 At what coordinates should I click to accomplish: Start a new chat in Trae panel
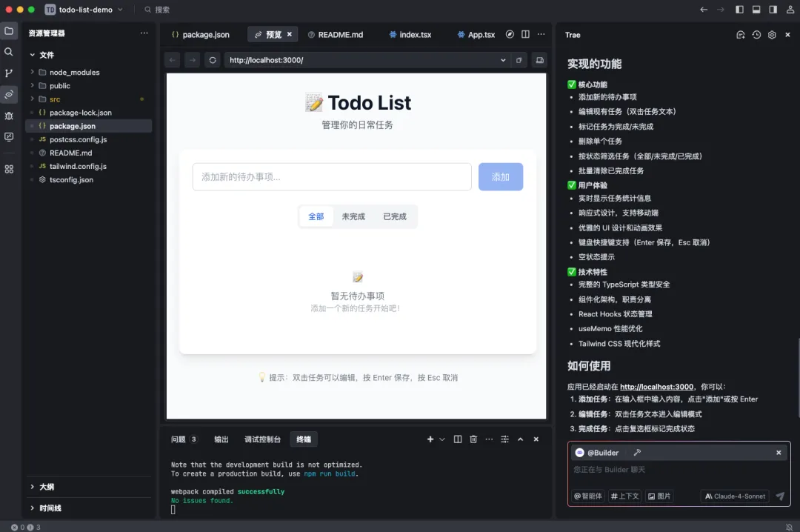(x=740, y=35)
